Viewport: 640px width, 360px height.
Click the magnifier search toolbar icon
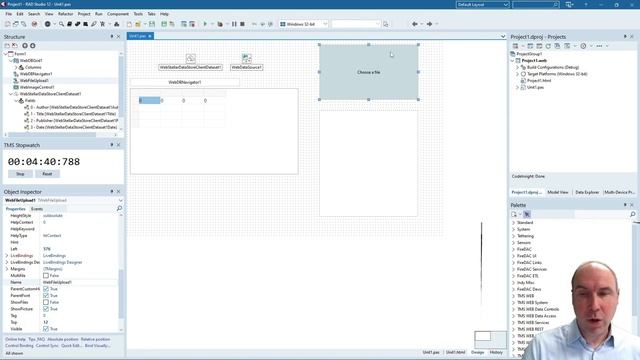pyautogui.click(x=61, y=24)
